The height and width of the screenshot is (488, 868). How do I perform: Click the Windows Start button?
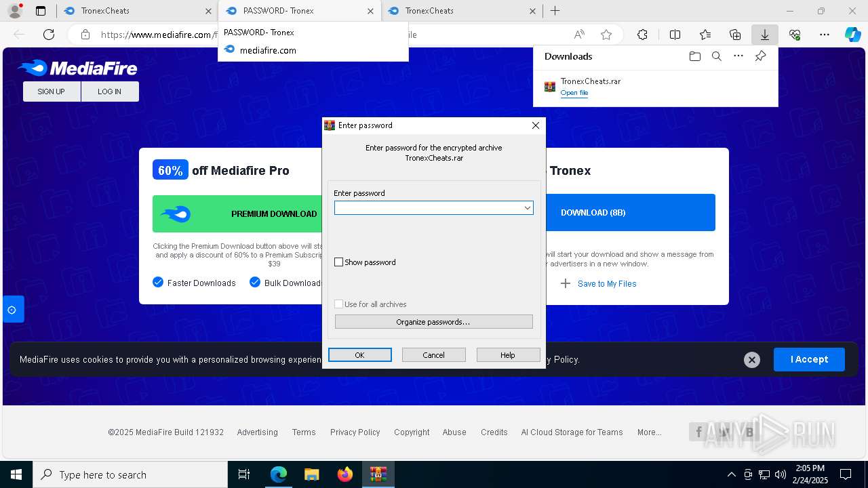click(16, 474)
